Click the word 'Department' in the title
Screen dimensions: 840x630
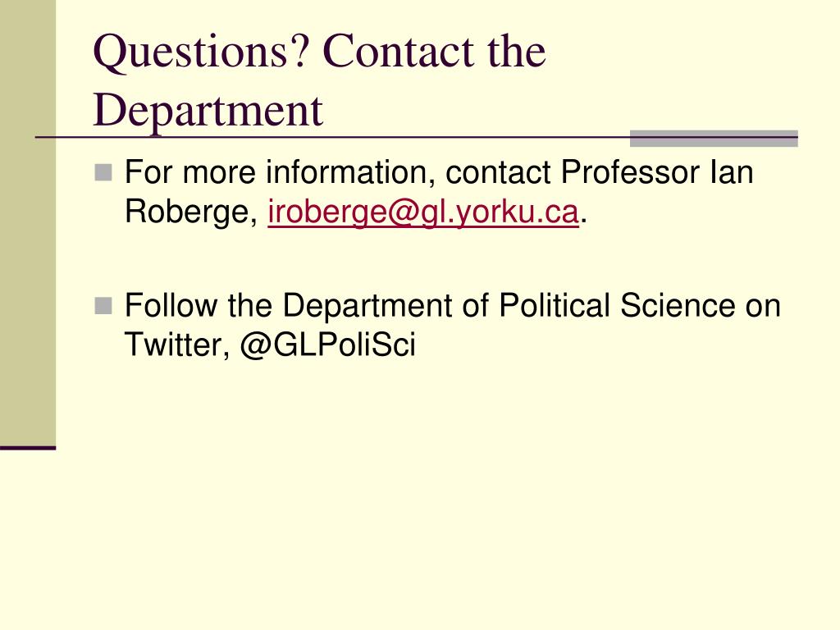coord(208,111)
